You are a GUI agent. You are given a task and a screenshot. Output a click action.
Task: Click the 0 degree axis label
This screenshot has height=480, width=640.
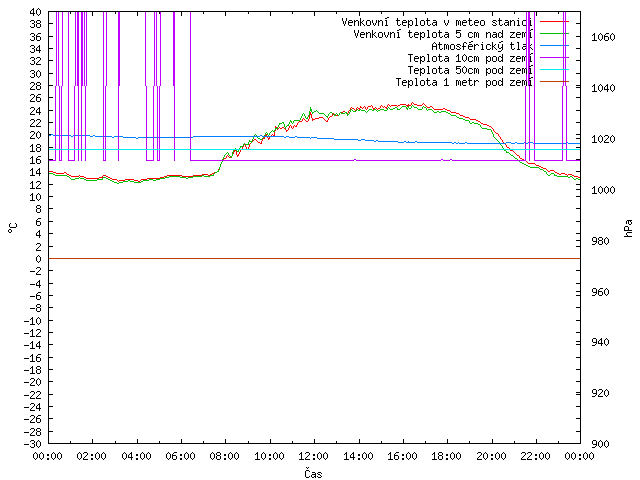click(x=38, y=259)
